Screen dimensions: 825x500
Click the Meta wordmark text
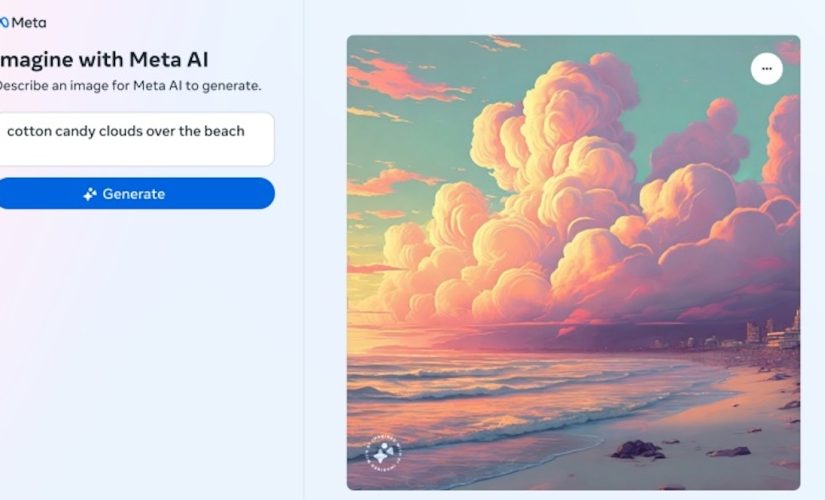28,23
